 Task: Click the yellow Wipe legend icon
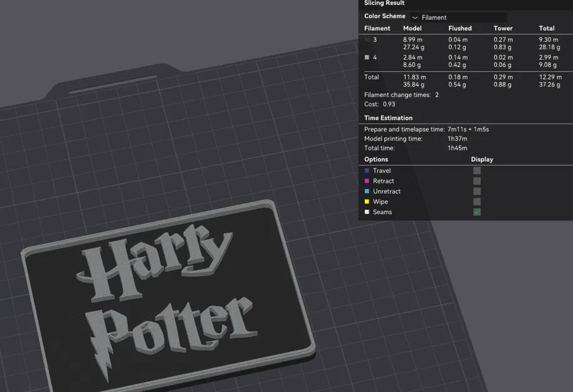point(366,201)
